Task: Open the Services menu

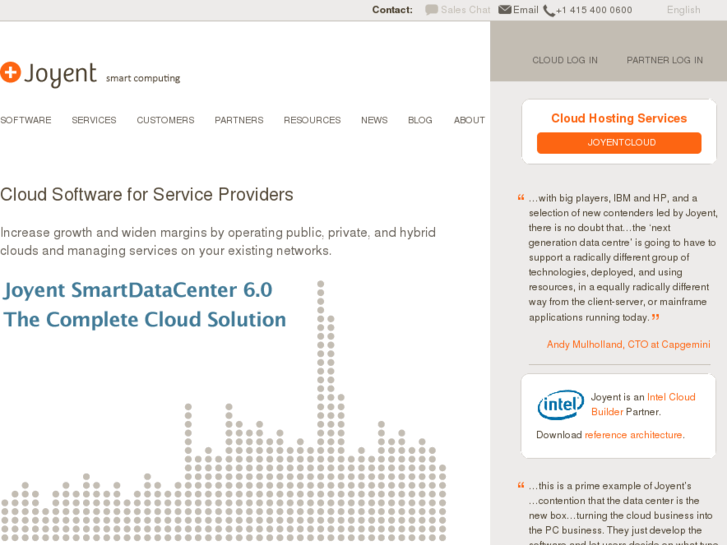Action: tap(94, 120)
